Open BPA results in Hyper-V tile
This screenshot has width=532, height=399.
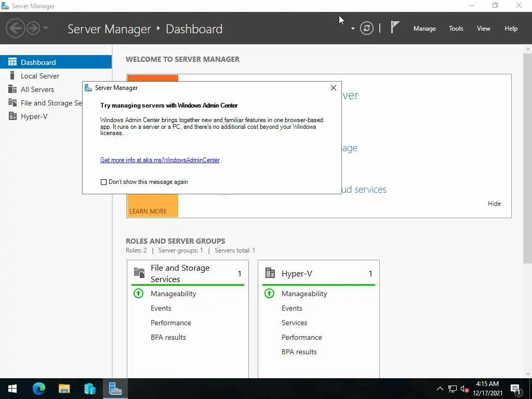(299, 352)
